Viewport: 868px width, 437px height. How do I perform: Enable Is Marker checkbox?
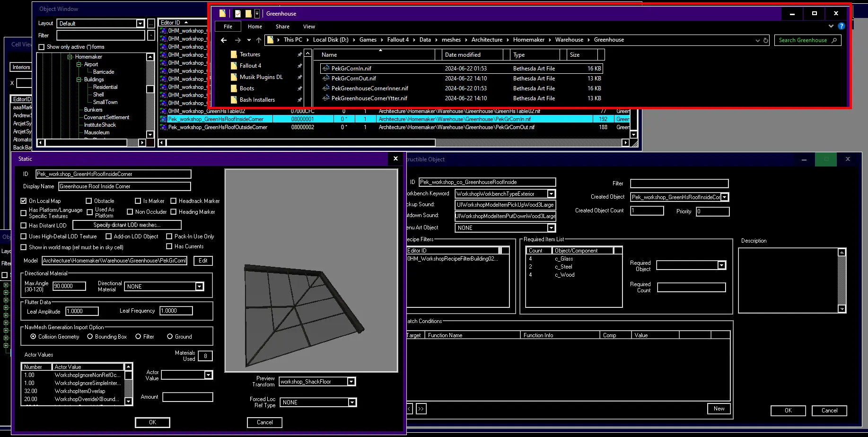click(x=138, y=201)
